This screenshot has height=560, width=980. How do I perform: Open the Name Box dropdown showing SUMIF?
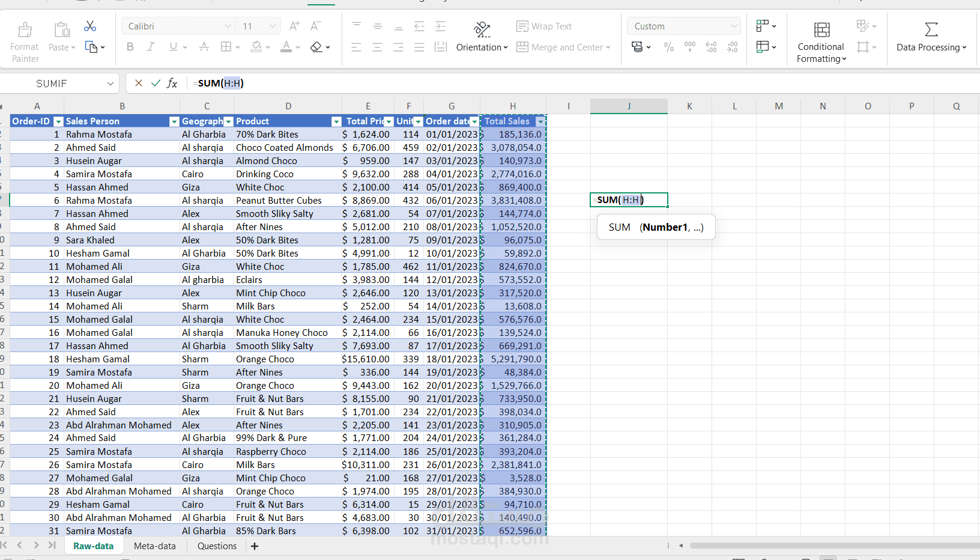click(x=110, y=84)
